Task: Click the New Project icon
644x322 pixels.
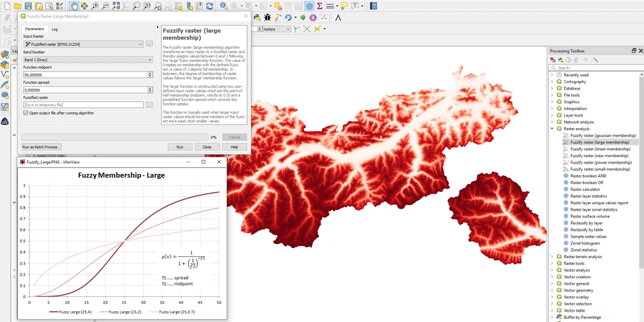Action: [7, 6]
